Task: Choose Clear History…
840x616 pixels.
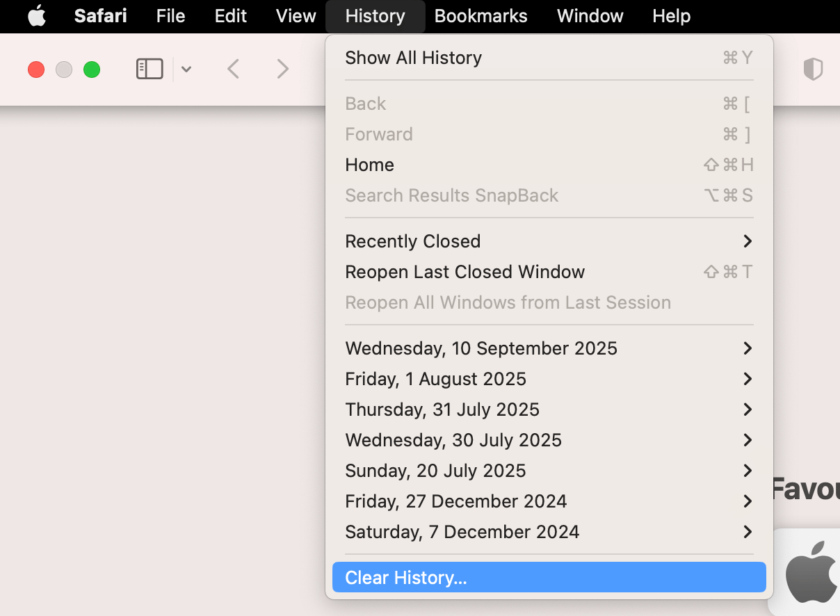Action: [549, 578]
